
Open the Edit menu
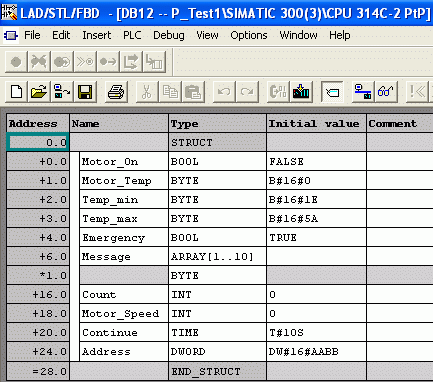tap(61, 35)
